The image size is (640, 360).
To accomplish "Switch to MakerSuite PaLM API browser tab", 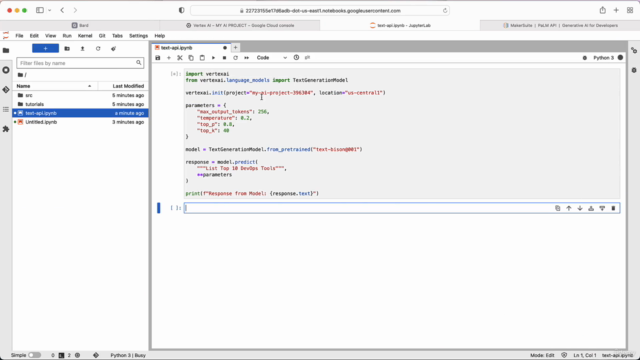I will point(560,25).
